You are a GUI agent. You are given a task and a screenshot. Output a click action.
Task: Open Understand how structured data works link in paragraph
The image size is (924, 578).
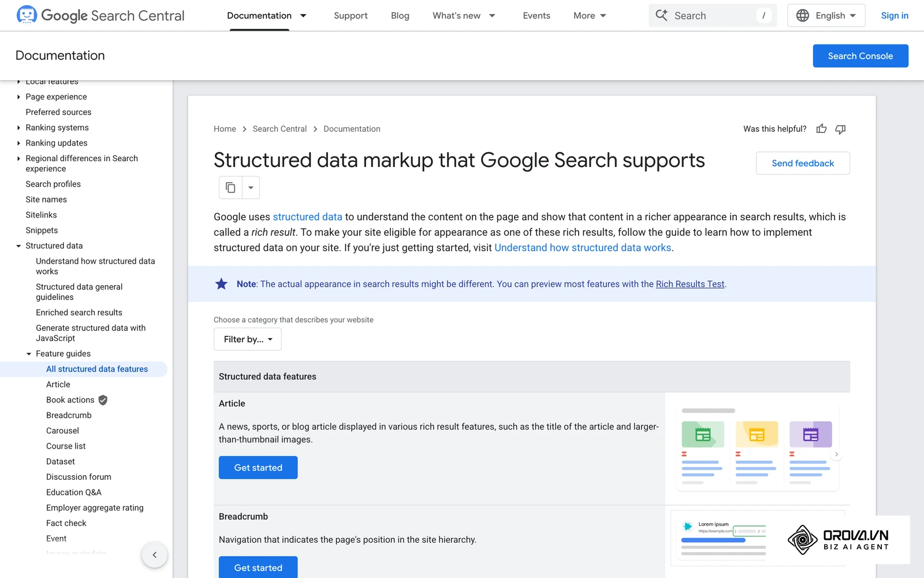(583, 247)
